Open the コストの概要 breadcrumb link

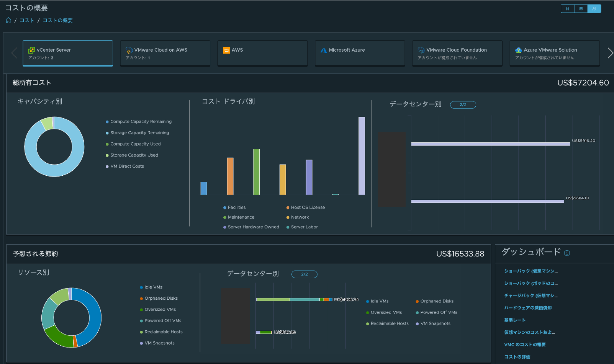(x=58, y=20)
